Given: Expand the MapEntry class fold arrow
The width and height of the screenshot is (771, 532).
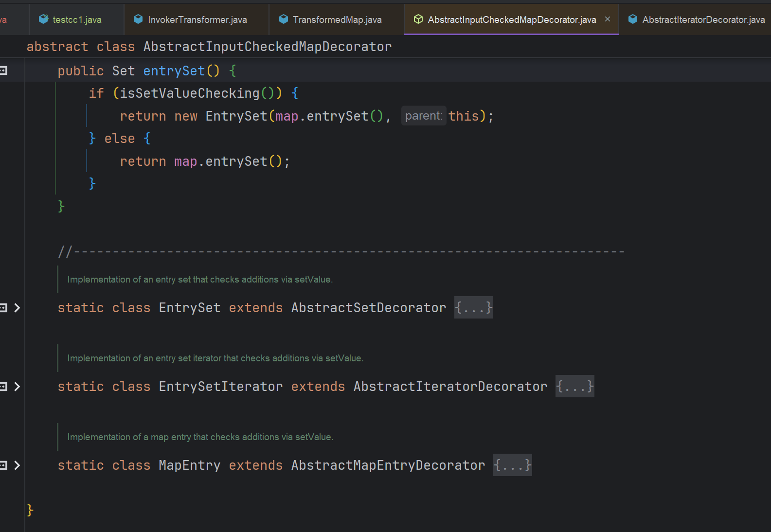Looking at the screenshot, I should 17,465.
